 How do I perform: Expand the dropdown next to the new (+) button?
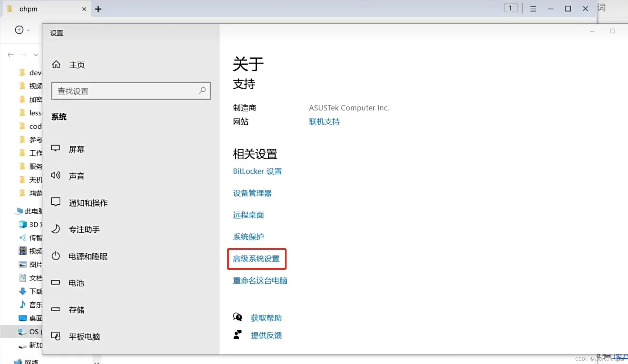28,30
